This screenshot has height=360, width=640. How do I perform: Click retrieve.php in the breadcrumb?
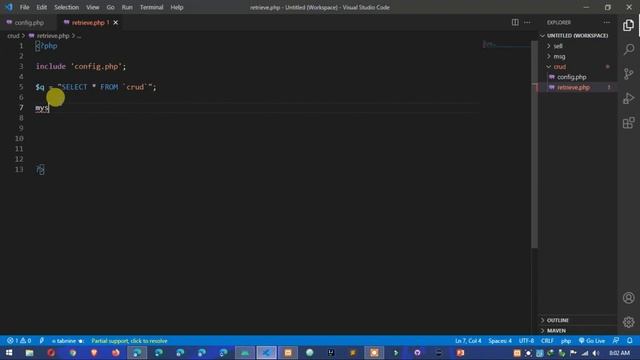[53, 36]
